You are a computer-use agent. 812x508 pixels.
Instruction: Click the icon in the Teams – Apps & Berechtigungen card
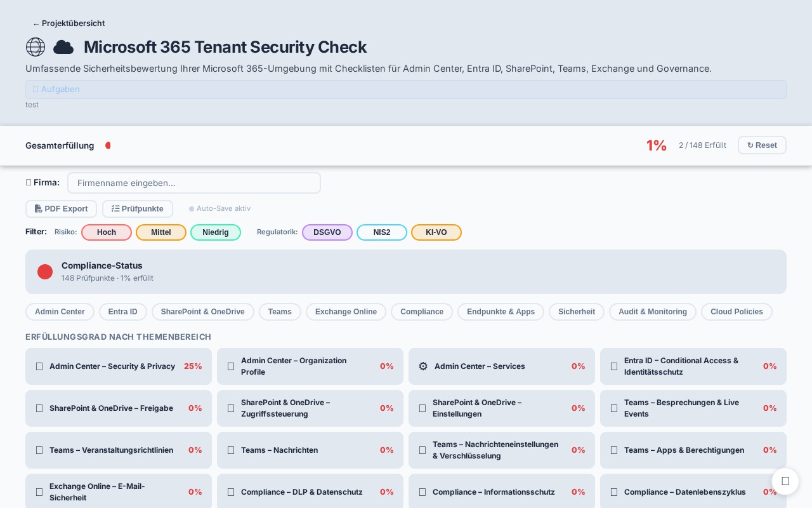(614, 450)
